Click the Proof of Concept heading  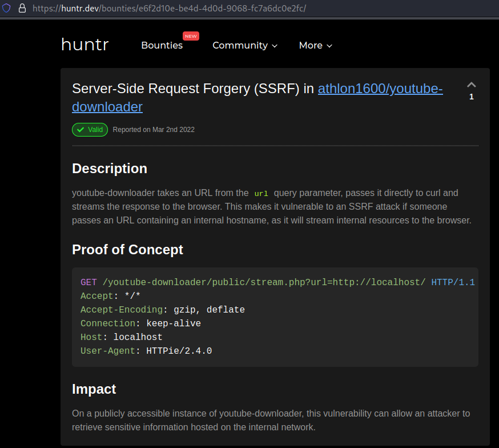coord(128,250)
